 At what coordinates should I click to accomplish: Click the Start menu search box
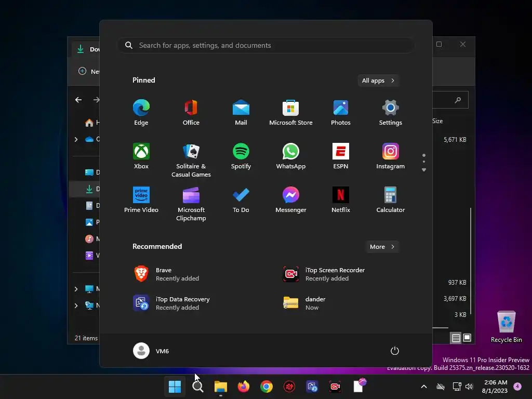(x=265, y=45)
